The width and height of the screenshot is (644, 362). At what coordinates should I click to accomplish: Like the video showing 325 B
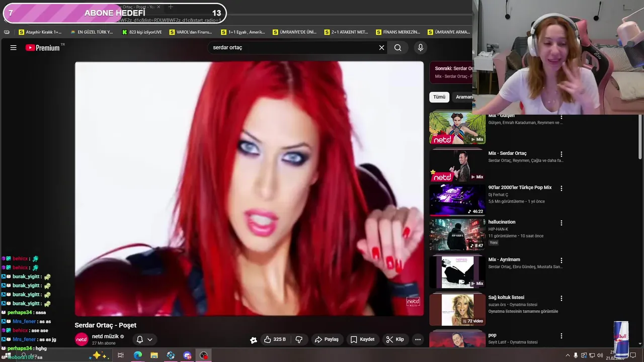pos(275,339)
